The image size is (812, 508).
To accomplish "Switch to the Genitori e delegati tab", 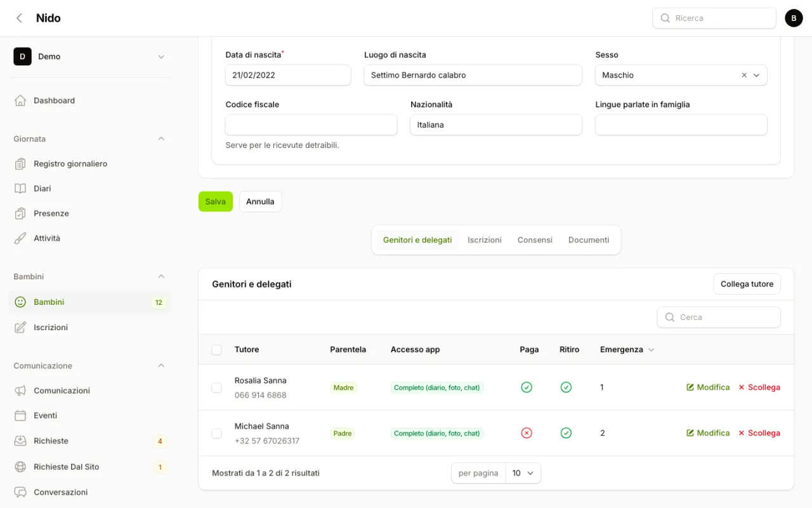I will point(417,240).
